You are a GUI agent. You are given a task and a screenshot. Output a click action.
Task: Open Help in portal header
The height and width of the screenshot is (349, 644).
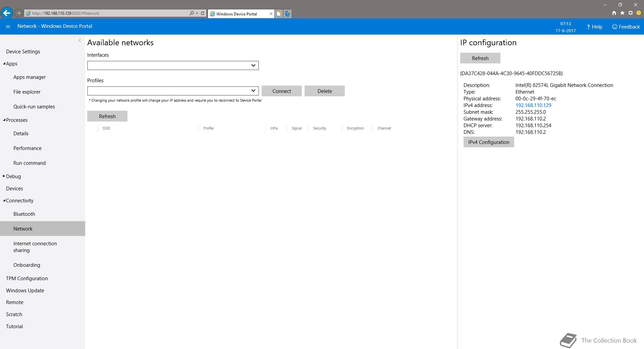[x=594, y=27]
